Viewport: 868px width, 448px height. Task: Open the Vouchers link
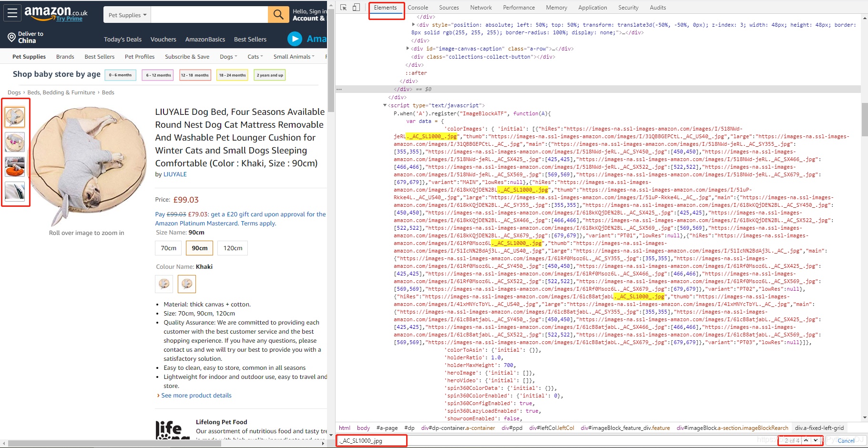coord(163,40)
